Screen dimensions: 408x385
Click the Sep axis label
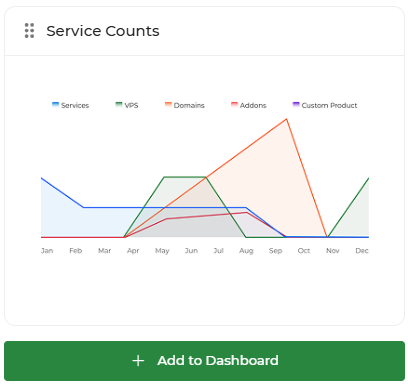pyautogui.click(x=276, y=251)
